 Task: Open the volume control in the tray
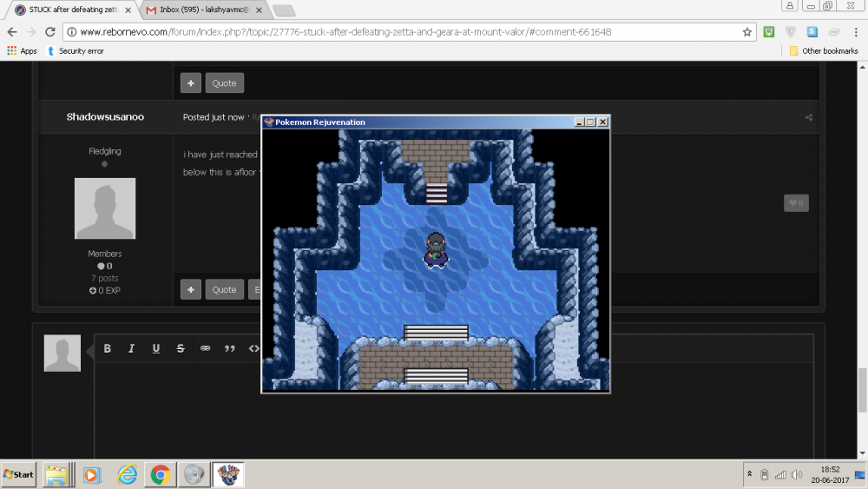(x=797, y=474)
